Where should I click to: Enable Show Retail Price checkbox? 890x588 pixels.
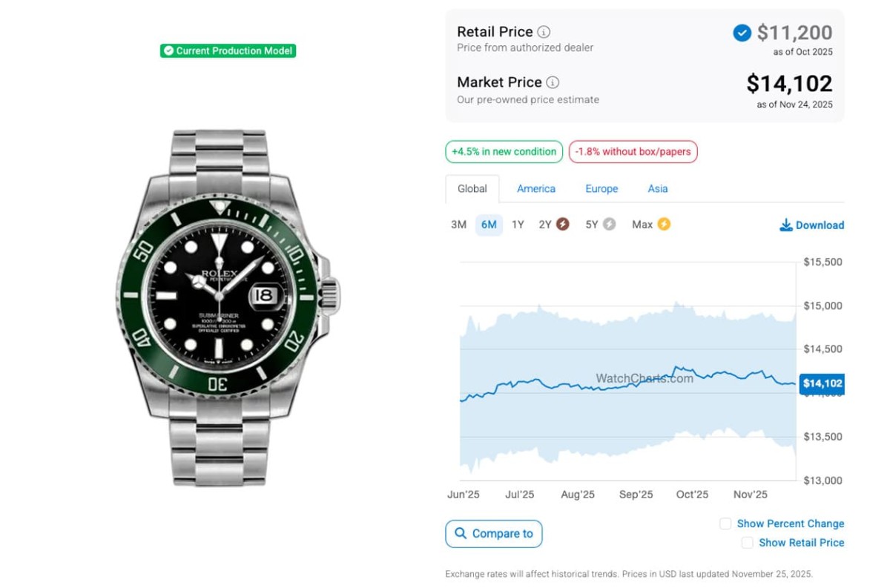(x=748, y=543)
